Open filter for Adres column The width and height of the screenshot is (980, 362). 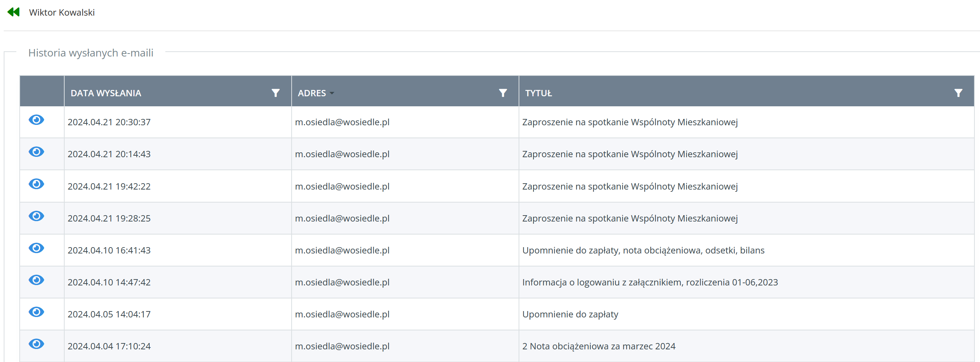503,93
